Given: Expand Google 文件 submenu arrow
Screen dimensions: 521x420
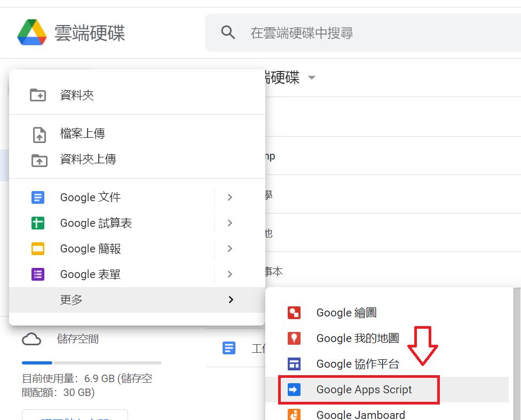Looking at the screenshot, I should [230, 197].
